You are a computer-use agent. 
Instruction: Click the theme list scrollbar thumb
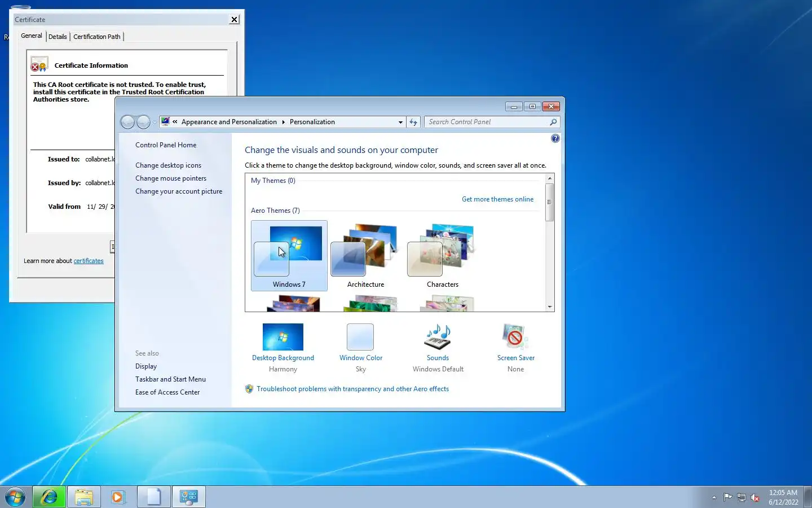point(550,202)
